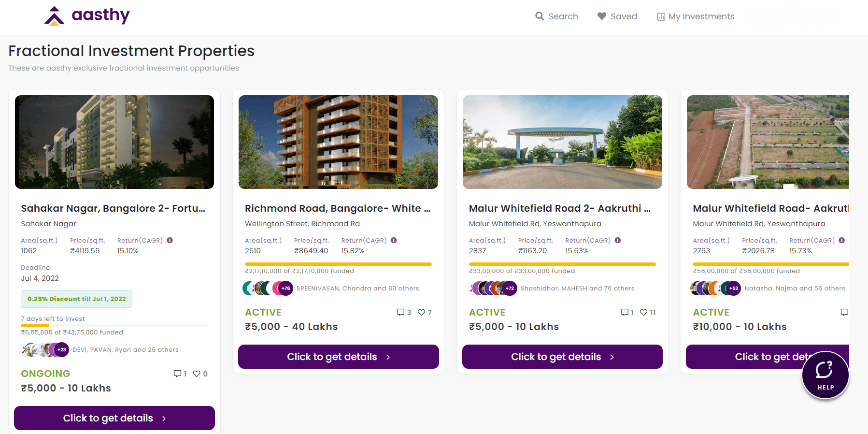Click the aasthy logo
The image size is (868, 434).
coord(87,16)
